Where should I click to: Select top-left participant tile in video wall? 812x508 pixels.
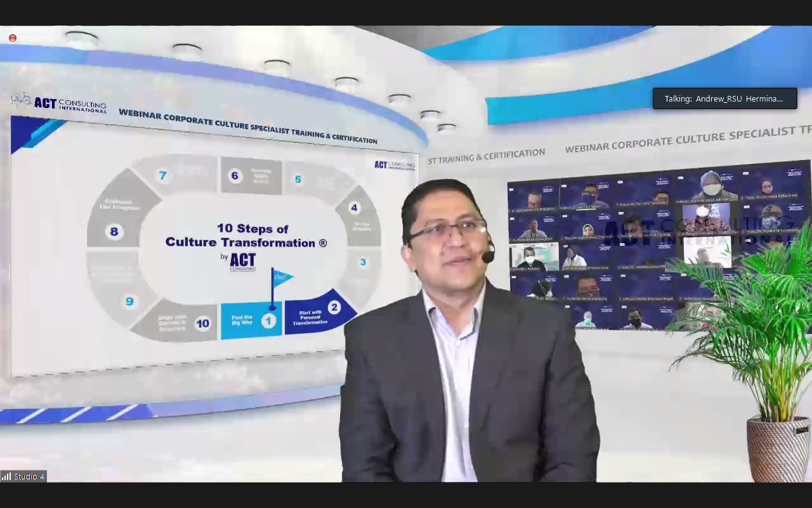[x=533, y=197]
